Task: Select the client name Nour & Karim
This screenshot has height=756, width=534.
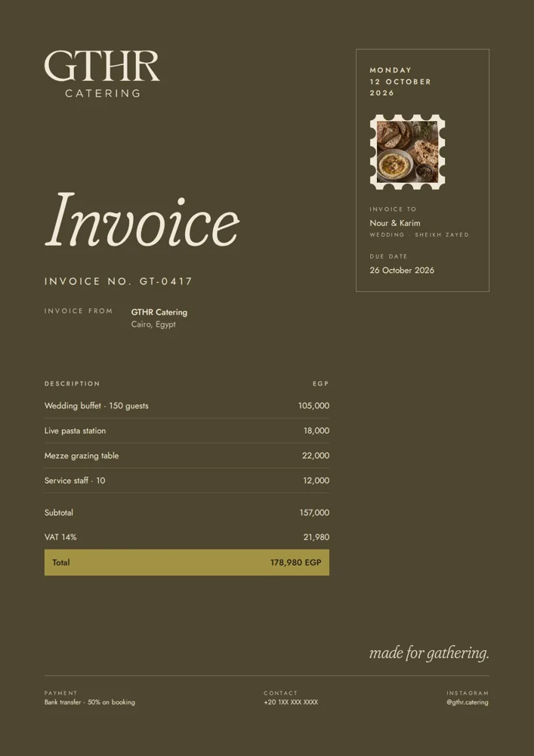Action: click(x=395, y=223)
